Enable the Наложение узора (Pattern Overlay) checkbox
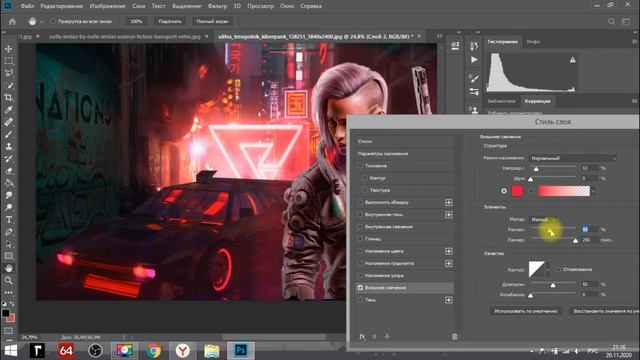The width and height of the screenshot is (640, 360). tap(360, 276)
